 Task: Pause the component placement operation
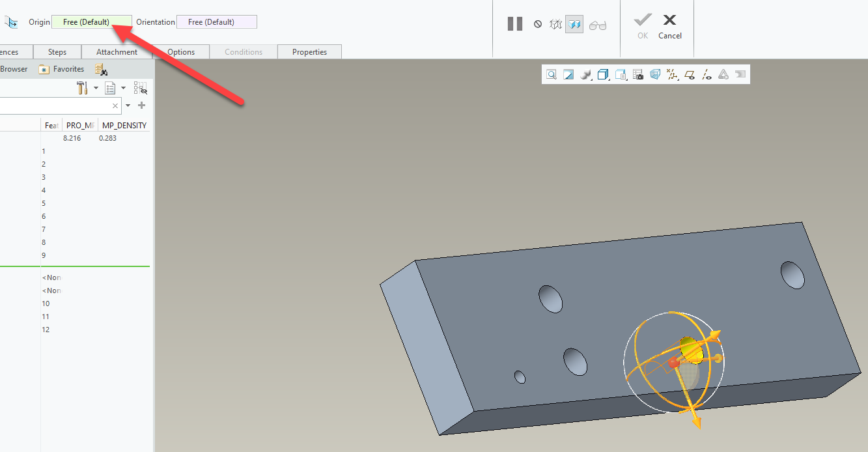click(x=515, y=23)
